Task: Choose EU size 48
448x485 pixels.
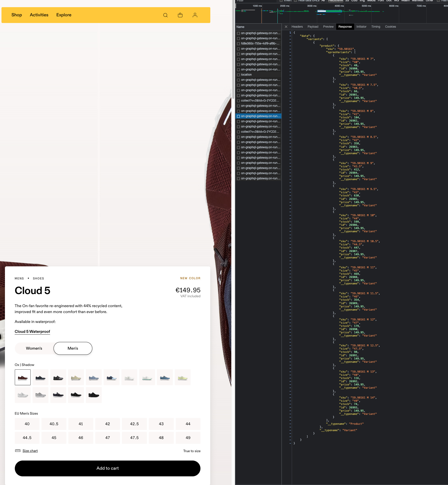Action: point(161,438)
